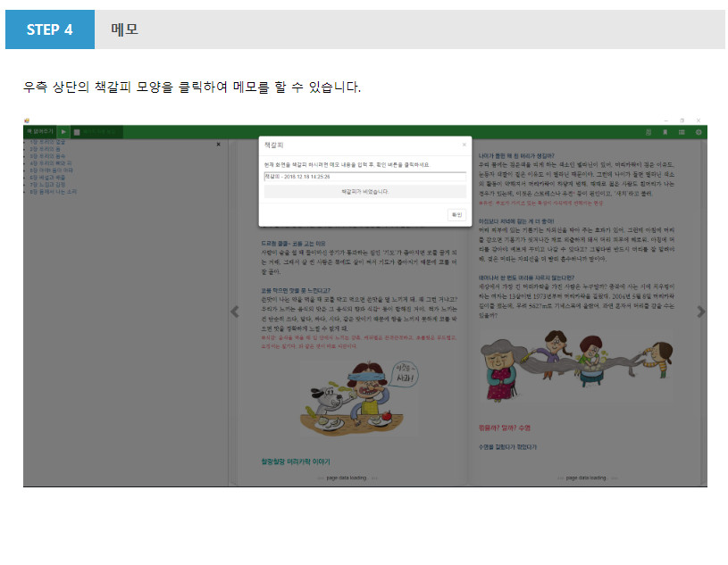
Task: Close the 책갈피 dialog with the X
Action: pyautogui.click(x=464, y=145)
